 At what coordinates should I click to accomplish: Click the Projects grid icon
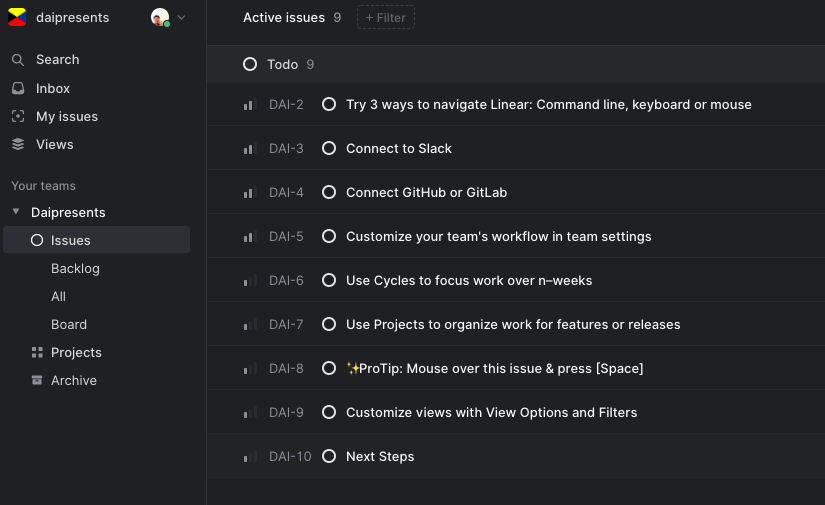tap(37, 353)
